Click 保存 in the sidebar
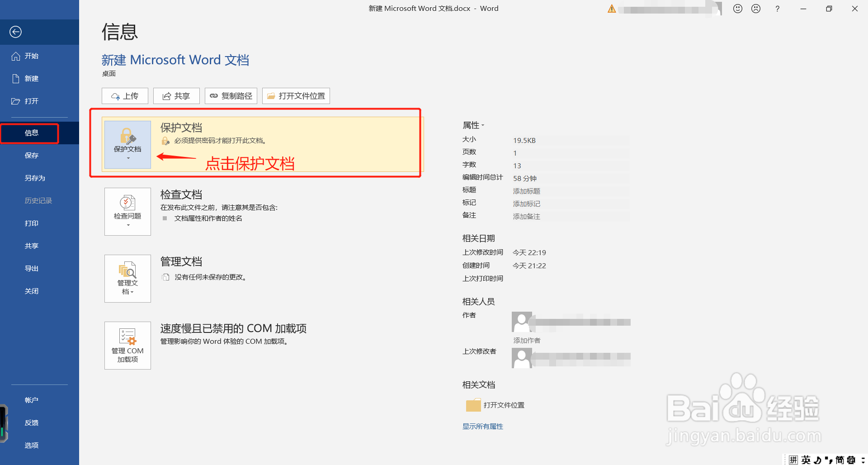Viewport: 868px width, 465px height. (39, 156)
